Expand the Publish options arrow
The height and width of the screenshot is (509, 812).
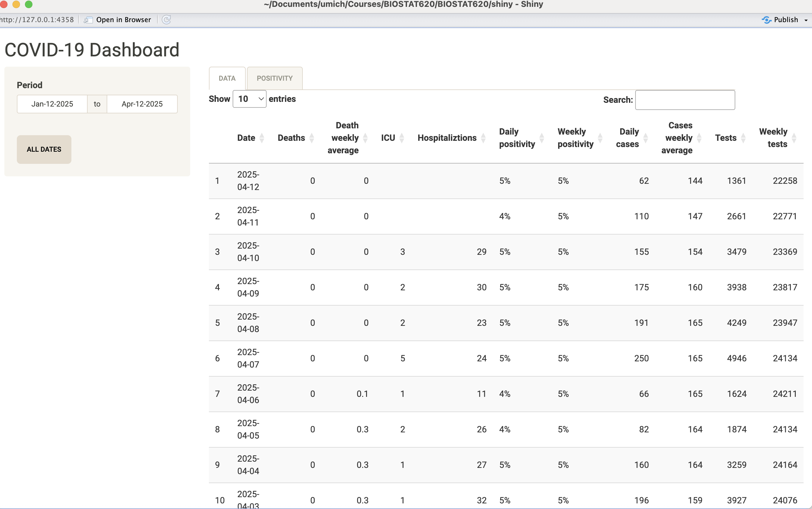(x=806, y=20)
